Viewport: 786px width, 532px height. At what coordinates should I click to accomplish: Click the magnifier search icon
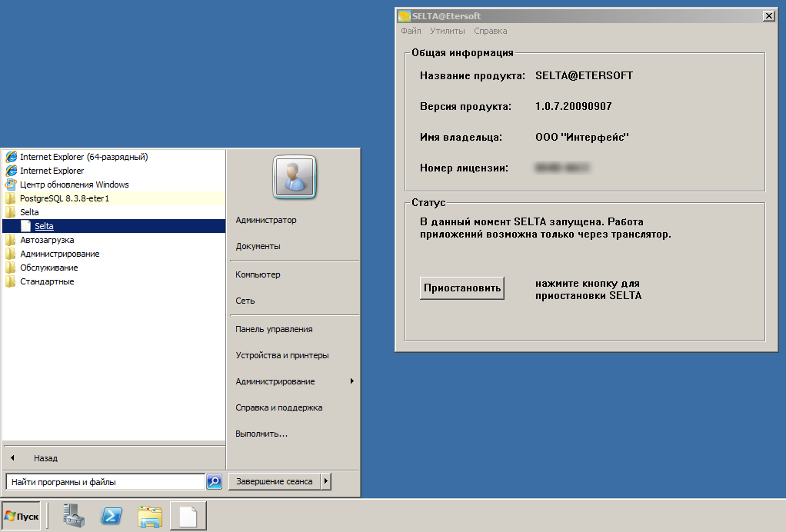tap(215, 482)
